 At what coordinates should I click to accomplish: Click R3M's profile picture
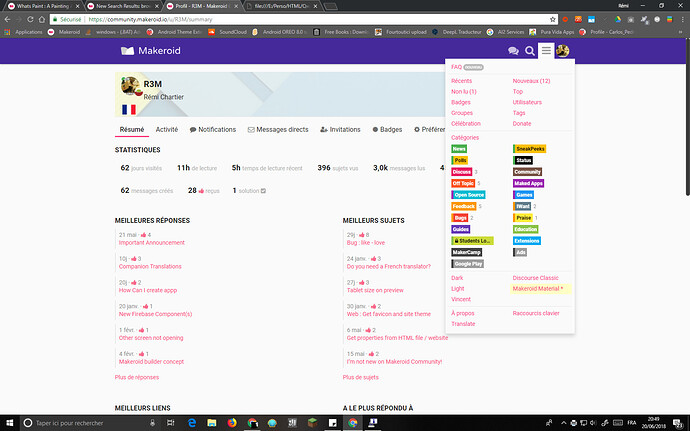point(127,92)
